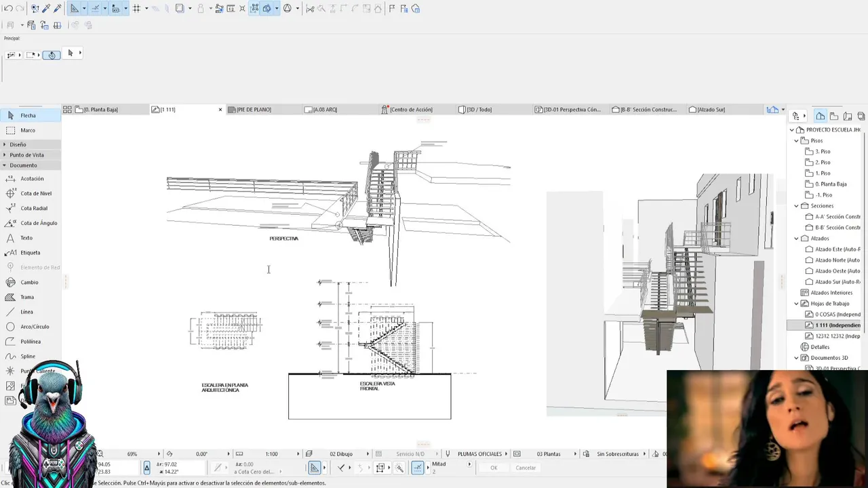Click the OK button in bottom bar
Viewport: 868px width, 488px height.
coord(494,468)
